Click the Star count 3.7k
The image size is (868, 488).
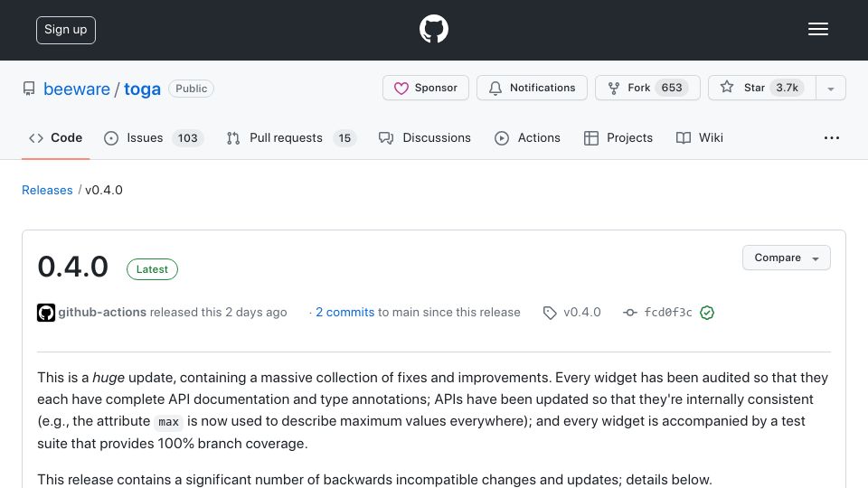(x=787, y=88)
